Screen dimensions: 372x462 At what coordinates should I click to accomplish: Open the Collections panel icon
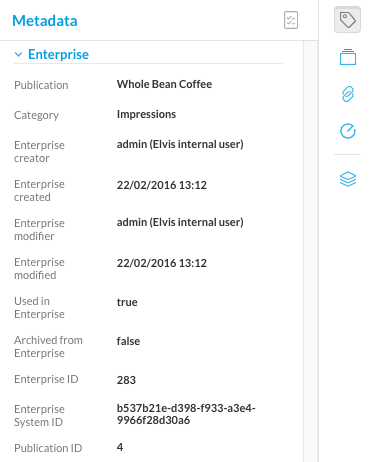click(x=348, y=57)
